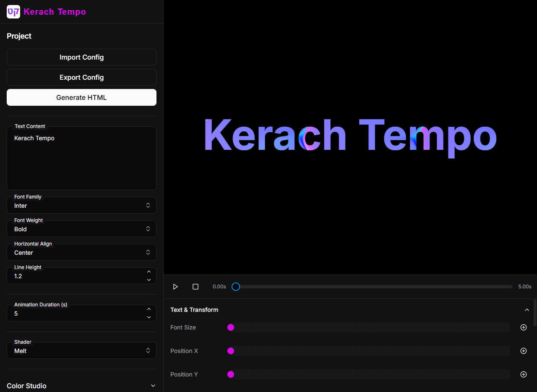
Task: Click the Import Config button
Action: 81,57
